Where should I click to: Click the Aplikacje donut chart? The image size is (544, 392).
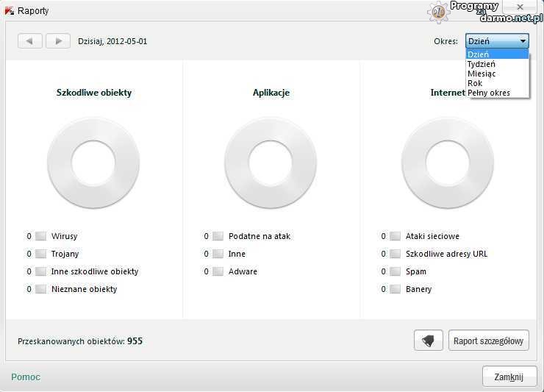[271, 163]
